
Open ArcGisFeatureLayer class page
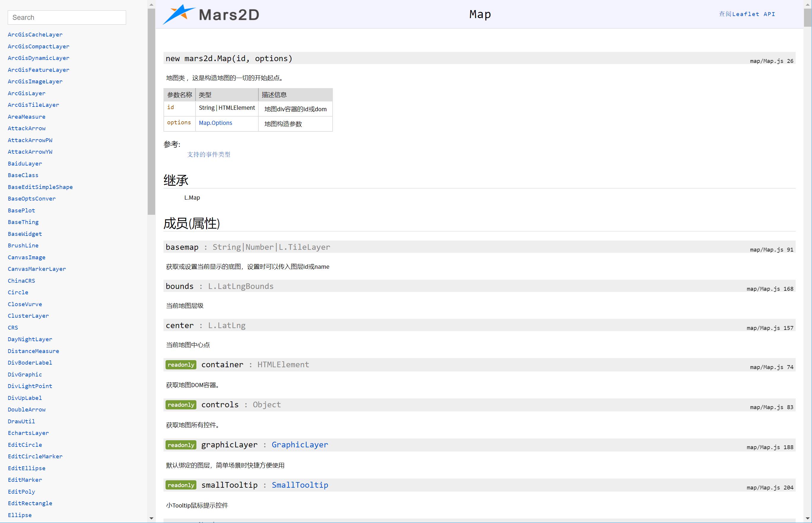38,70
